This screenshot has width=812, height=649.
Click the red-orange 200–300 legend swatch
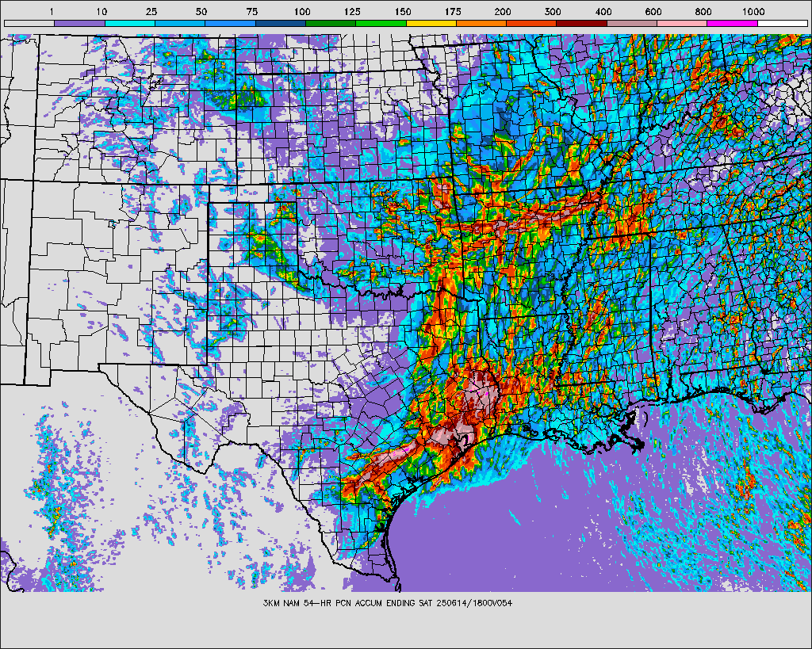(532, 23)
